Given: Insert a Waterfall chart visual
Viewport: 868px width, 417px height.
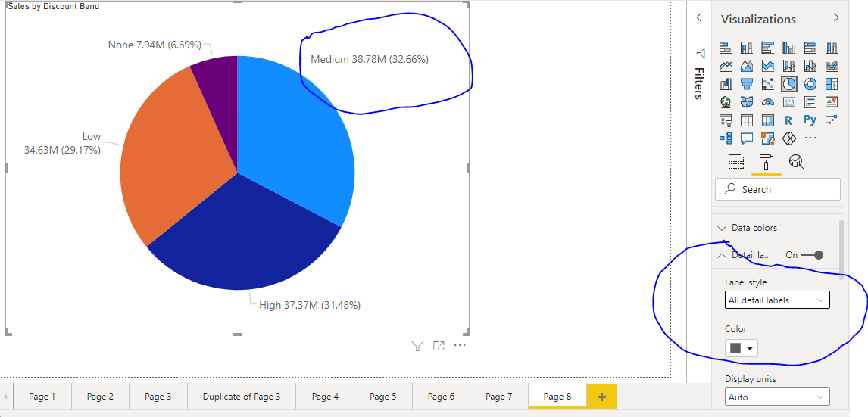Looking at the screenshot, I should pyautogui.click(x=726, y=84).
